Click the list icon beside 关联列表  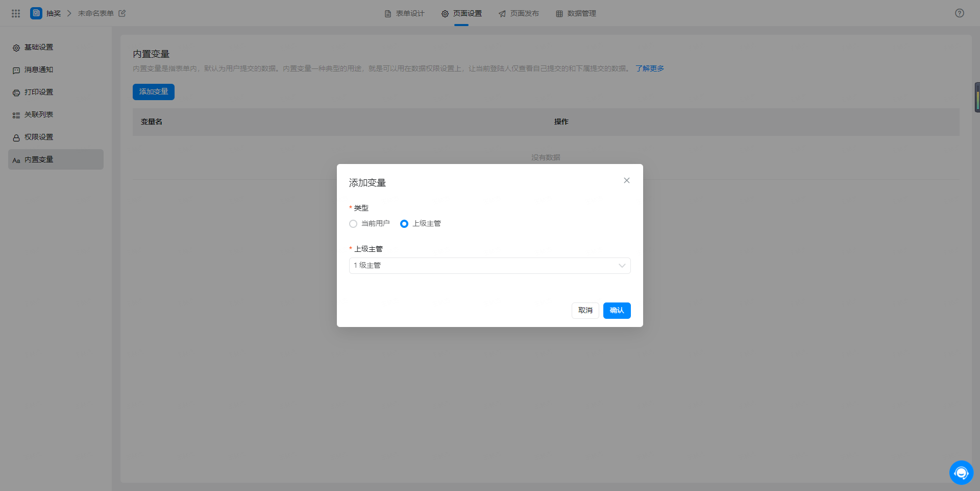pos(16,115)
